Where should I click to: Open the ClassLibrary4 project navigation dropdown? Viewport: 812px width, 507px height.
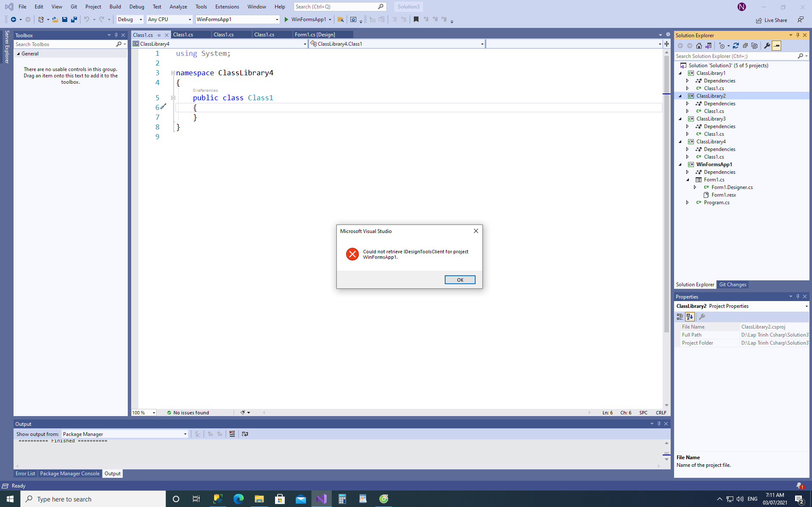point(220,44)
